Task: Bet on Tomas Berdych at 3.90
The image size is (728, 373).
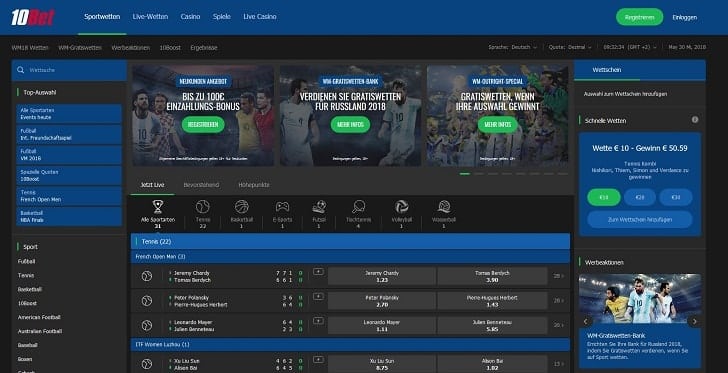Action: (x=492, y=276)
